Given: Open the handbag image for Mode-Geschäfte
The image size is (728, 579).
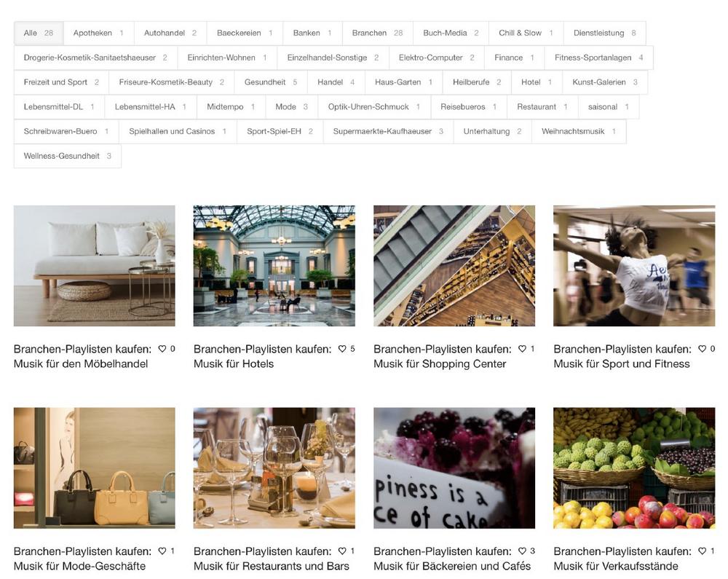Looking at the screenshot, I should (x=94, y=468).
